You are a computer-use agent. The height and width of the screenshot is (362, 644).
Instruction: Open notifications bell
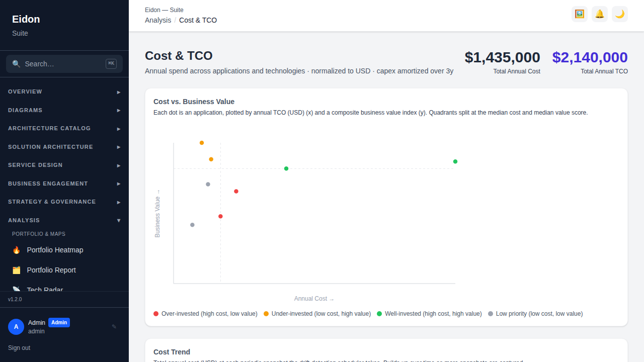pyautogui.click(x=600, y=14)
